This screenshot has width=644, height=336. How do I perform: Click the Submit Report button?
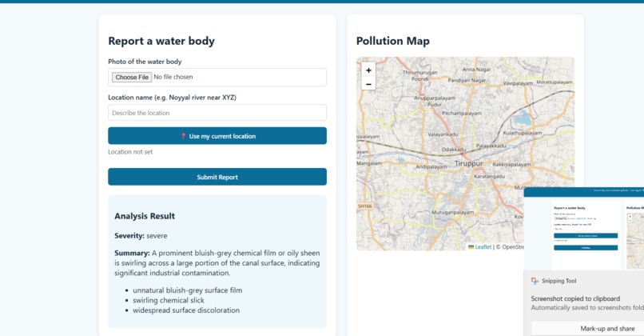click(217, 177)
